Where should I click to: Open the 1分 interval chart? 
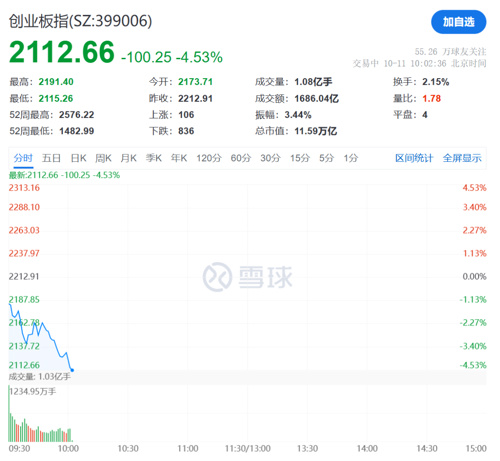351,158
